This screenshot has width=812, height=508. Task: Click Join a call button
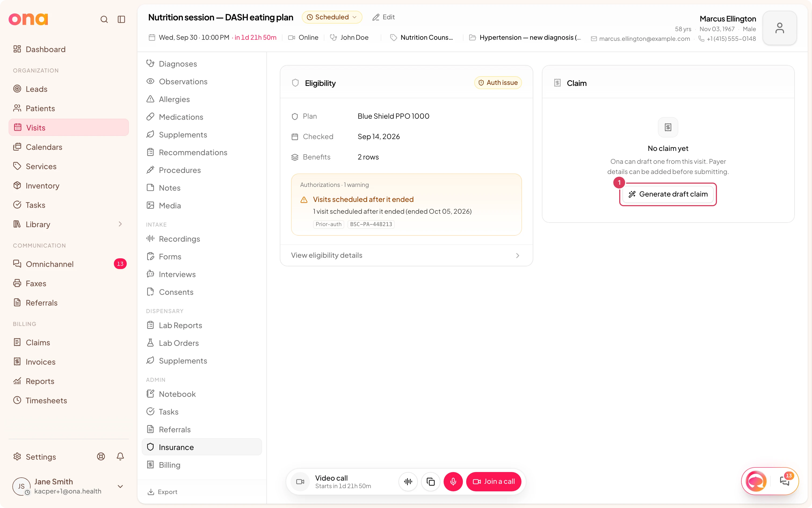[x=494, y=481]
